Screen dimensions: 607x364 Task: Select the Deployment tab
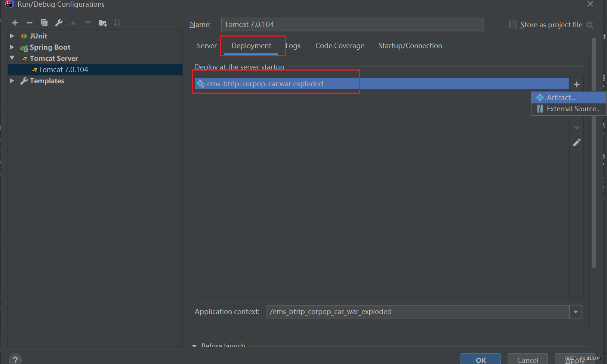(x=251, y=46)
